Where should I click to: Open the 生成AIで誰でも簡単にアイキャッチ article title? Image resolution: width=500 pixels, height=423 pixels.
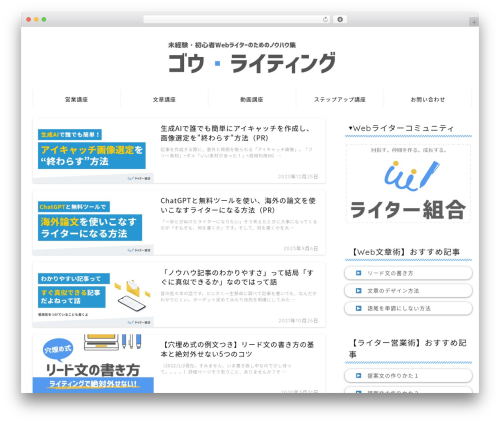235,133
